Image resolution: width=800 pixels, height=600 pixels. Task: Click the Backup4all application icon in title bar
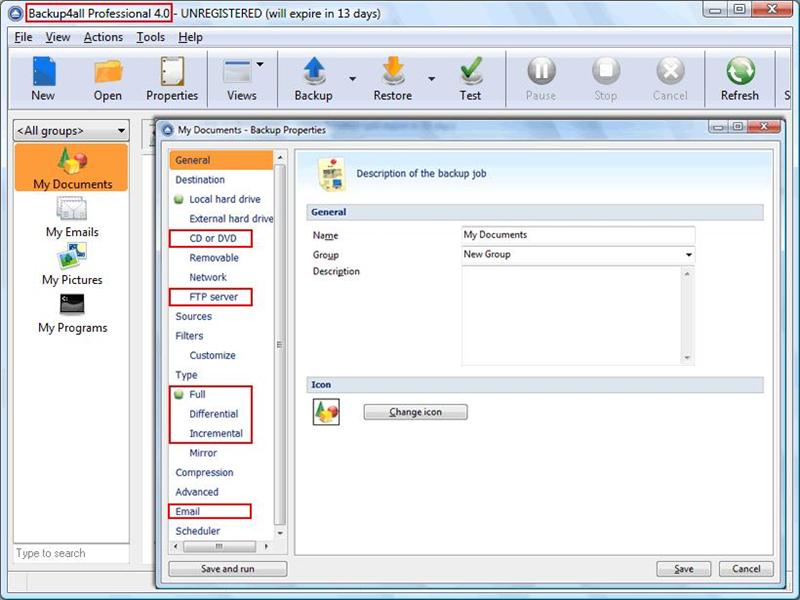pyautogui.click(x=16, y=13)
